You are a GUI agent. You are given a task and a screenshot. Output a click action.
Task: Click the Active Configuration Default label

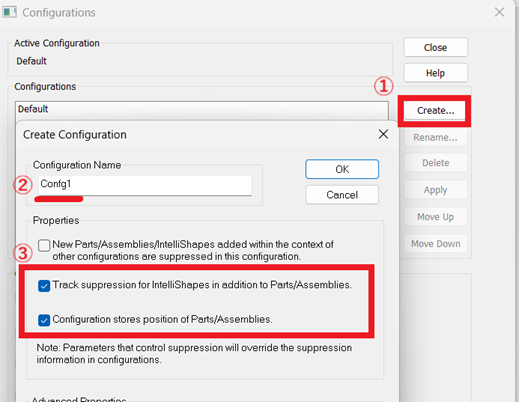tap(32, 61)
